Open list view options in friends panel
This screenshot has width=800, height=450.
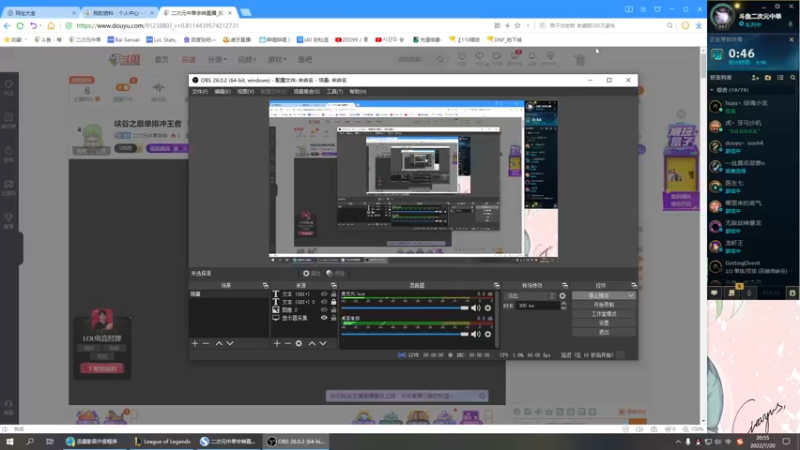[780, 78]
